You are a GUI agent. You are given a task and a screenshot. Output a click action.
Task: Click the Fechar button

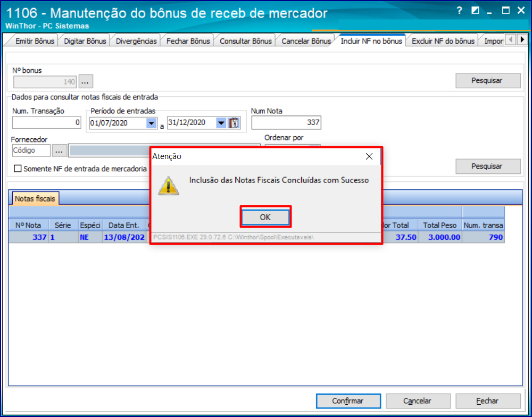(x=488, y=401)
